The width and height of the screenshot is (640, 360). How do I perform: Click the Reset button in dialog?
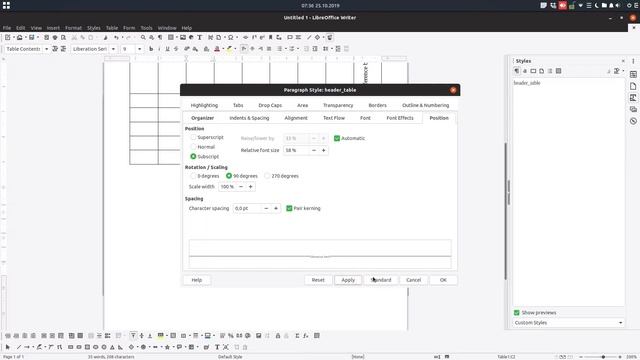(318, 280)
